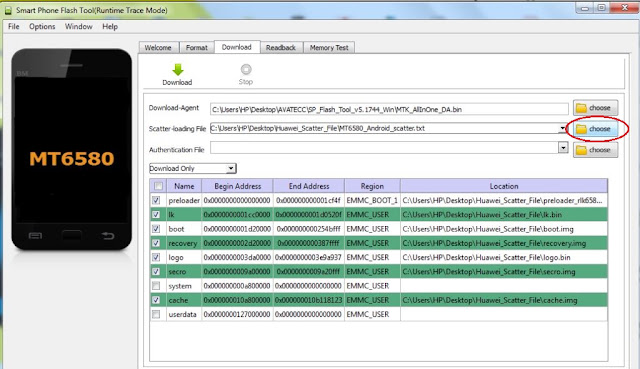
Task: Enable the userdata partition checkbox
Action: (156, 314)
